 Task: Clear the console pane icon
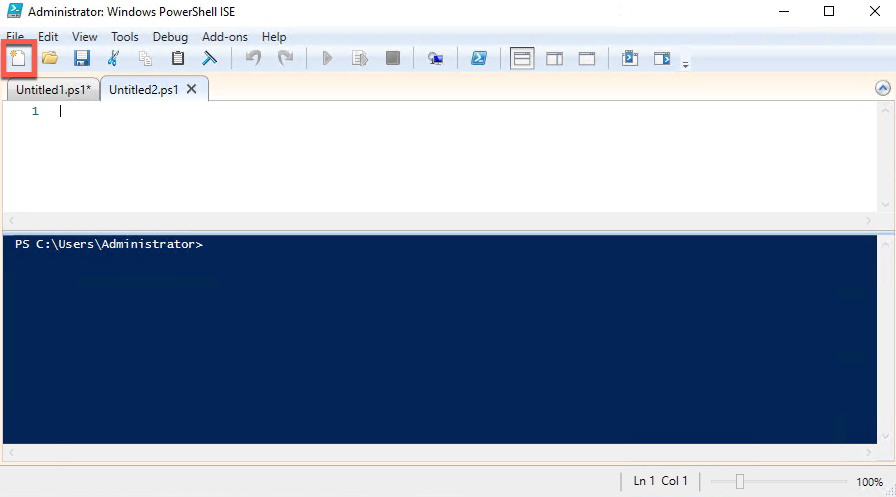pyautogui.click(x=210, y=58)
